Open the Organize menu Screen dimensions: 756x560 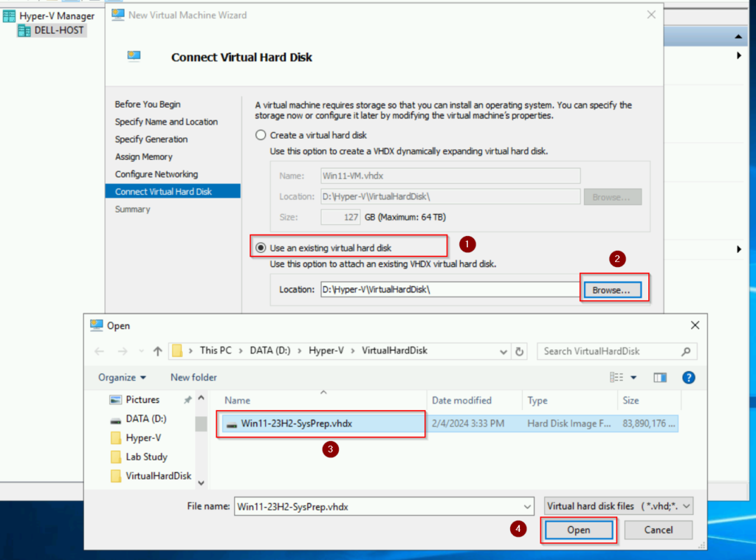pyautogui.click(x=122, y=377)
